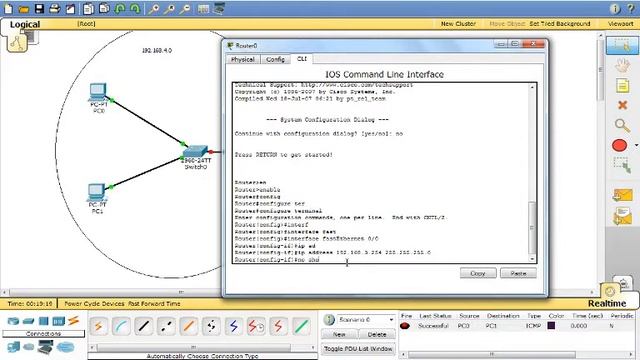This screenshot has width=640, height=360.
Task: Choose the Inspect magnifier tool
Action: (622, 125)
